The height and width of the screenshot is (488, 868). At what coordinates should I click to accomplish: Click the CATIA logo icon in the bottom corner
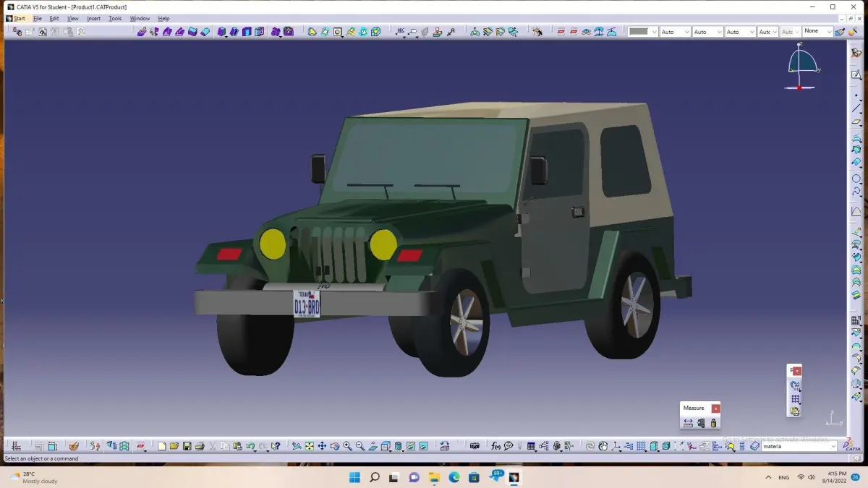click(852, 445)
